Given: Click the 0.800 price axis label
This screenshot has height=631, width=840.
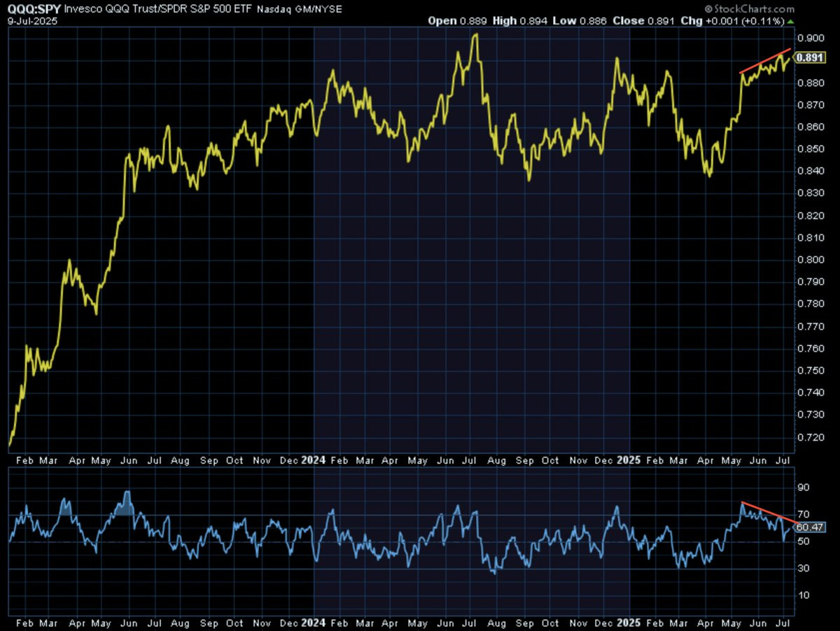Looking at the screenshot, I should click(811, 260).
